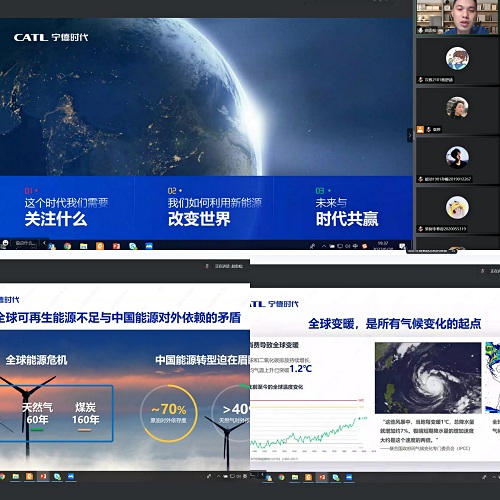Screen dimensions: 500x500
Task: Open the blue meeting app icon in the bottom-left taskbar
Action: [71, 476]
